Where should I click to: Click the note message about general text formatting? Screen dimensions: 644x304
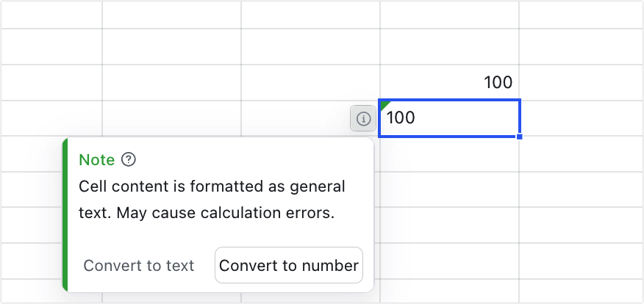pos(212,200)
